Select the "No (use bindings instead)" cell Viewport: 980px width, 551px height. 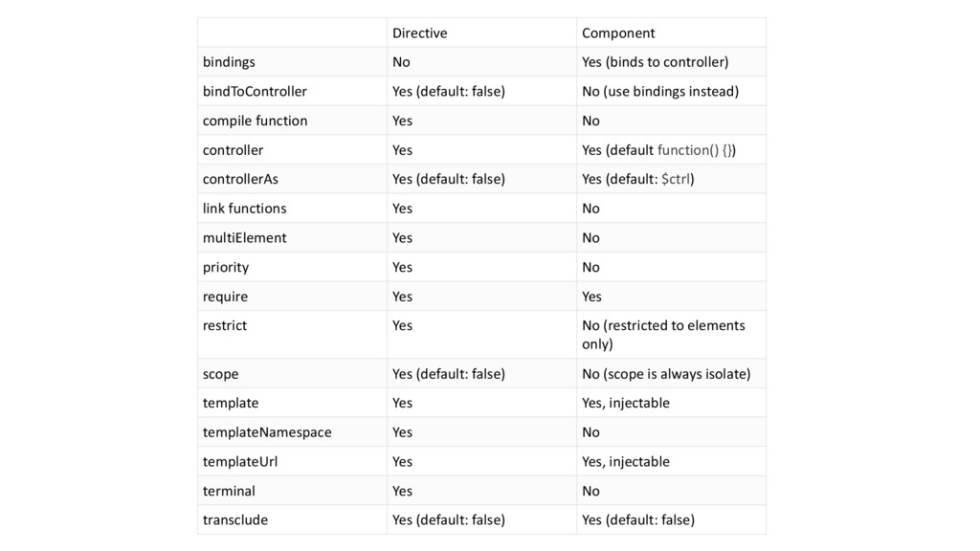coord(660,92)
